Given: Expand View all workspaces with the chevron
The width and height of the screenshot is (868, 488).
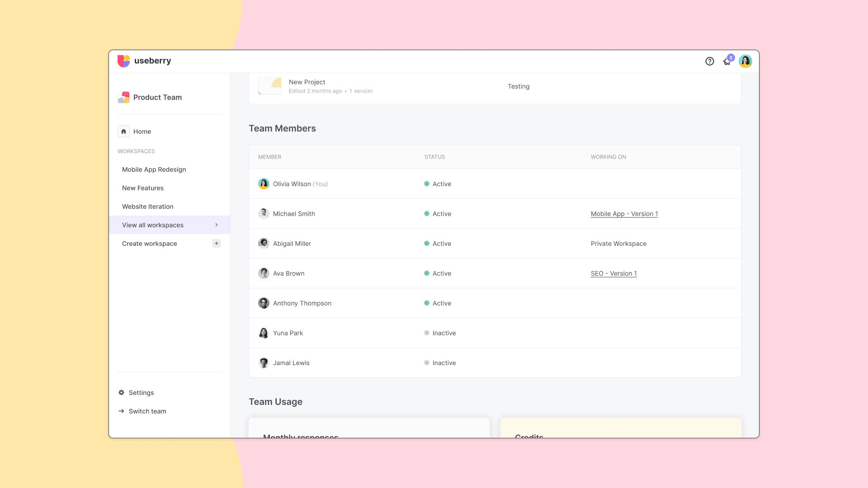Looking at the screenshot, I should tap(217, 225).
